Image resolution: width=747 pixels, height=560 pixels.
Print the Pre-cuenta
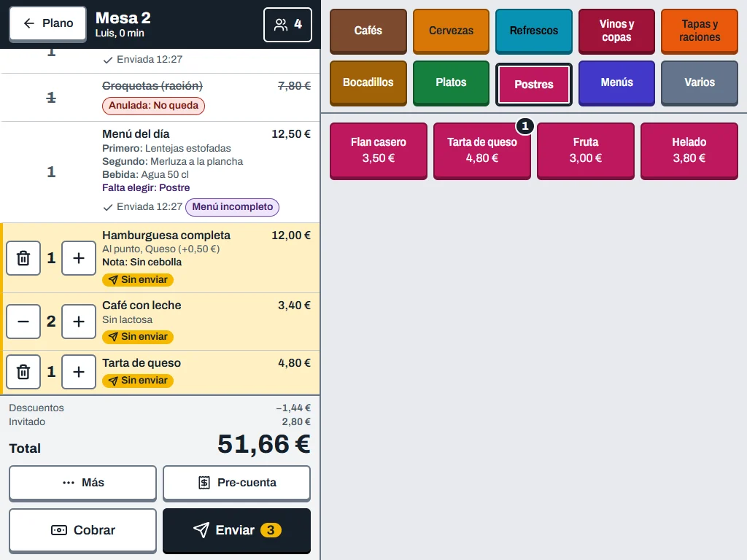click(237, 483)
